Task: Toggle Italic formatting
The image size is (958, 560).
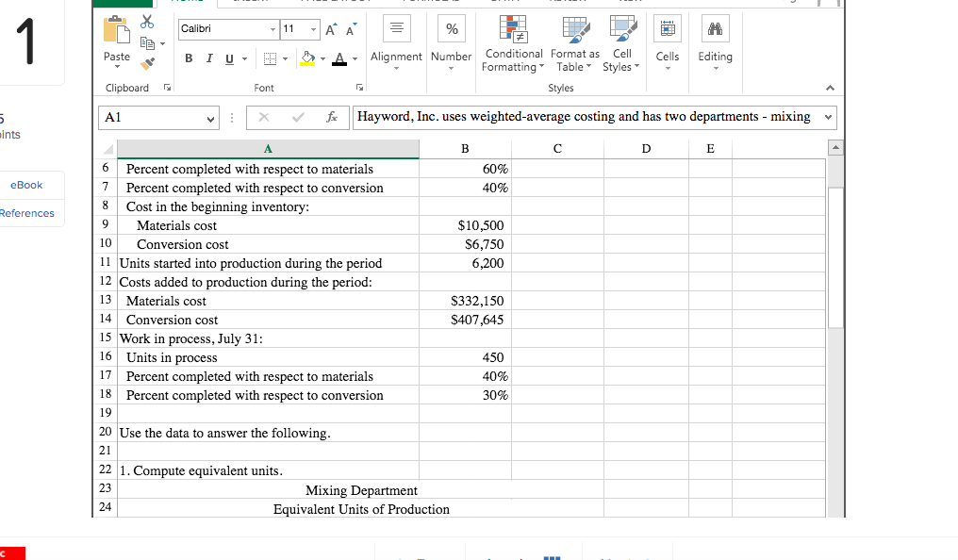Action: [x=209, y=58]
